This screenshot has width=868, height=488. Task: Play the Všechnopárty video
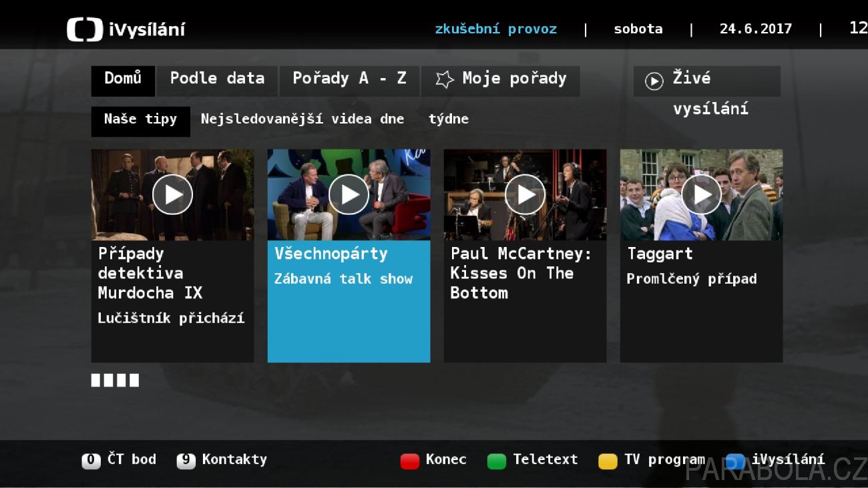tap(349, 194)
